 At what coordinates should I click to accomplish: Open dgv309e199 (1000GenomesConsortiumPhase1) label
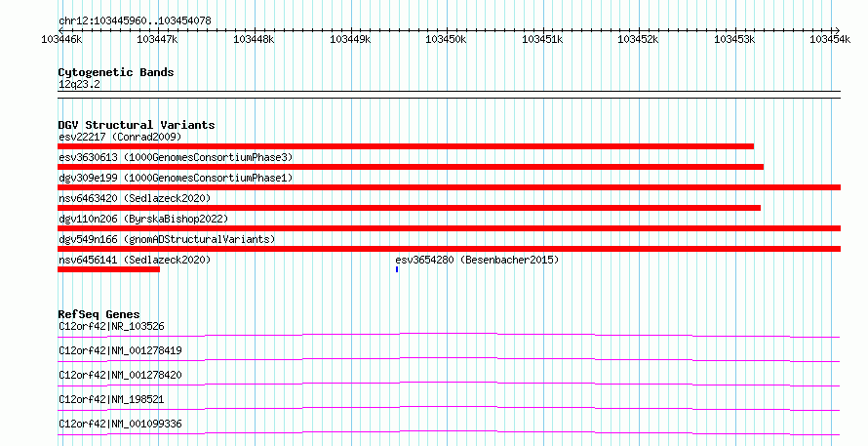coord(176,178)
